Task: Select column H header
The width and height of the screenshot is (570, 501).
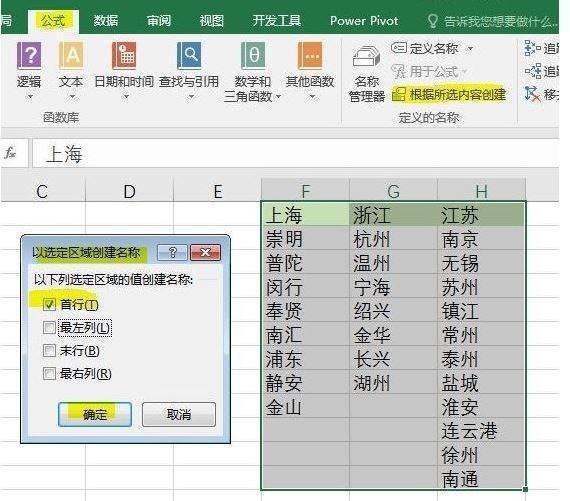Action: click(482, 191)
